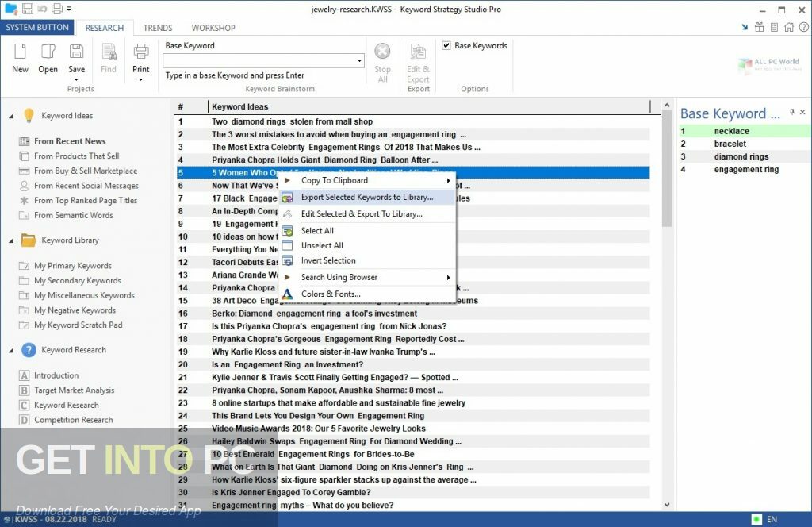Open My Secondary Keywords folder

[78, 280]
